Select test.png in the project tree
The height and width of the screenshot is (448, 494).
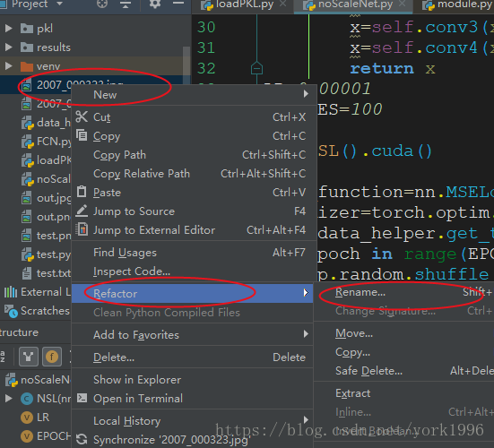pyautogui.click(x=46, y=236)
